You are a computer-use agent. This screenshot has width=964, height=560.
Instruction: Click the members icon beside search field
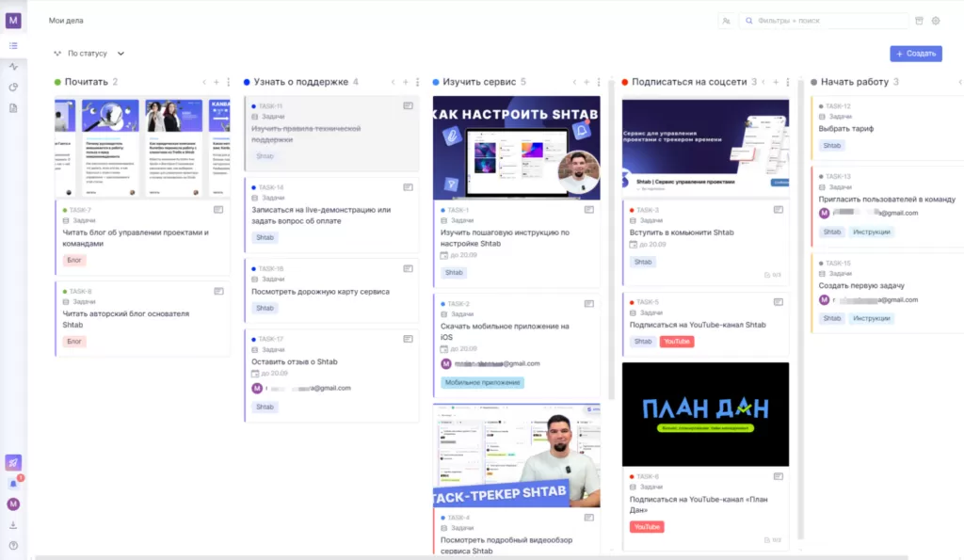coord(726,21)
